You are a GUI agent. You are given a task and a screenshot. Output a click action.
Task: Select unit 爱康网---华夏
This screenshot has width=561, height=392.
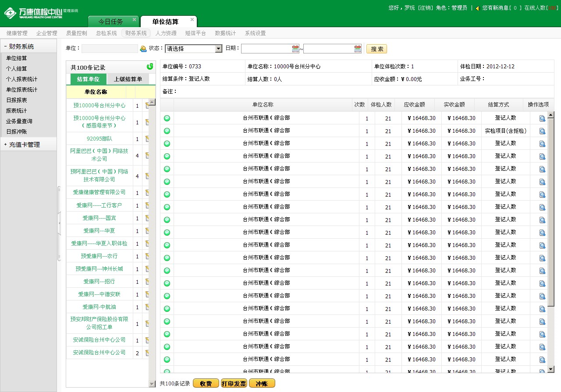[99, 231]
